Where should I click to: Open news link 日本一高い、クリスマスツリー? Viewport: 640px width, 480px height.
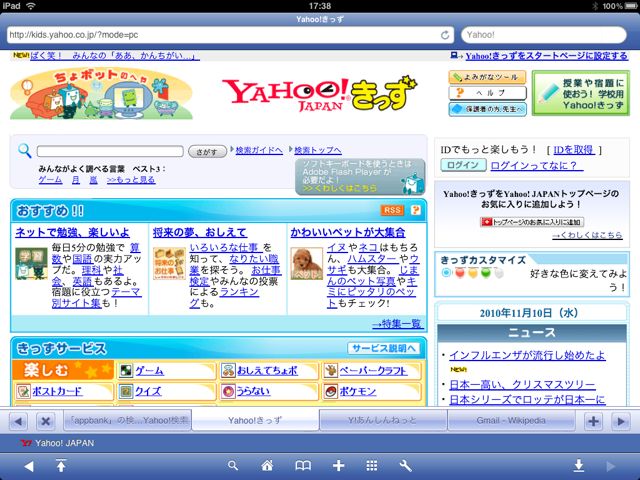pos(522,384)
